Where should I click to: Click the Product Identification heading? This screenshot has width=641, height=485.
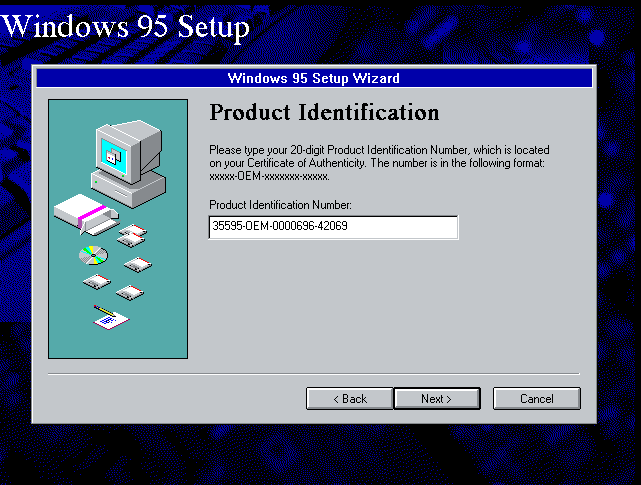point(324,112)
